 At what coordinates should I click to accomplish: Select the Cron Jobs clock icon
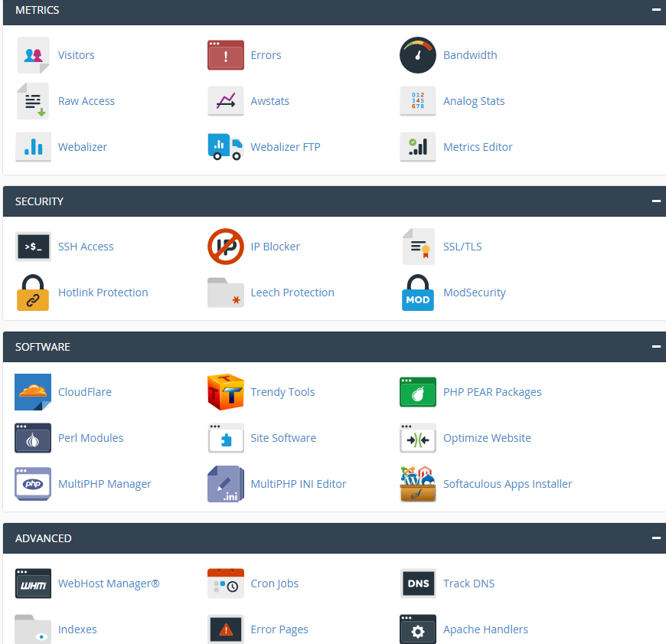(225, 583)
